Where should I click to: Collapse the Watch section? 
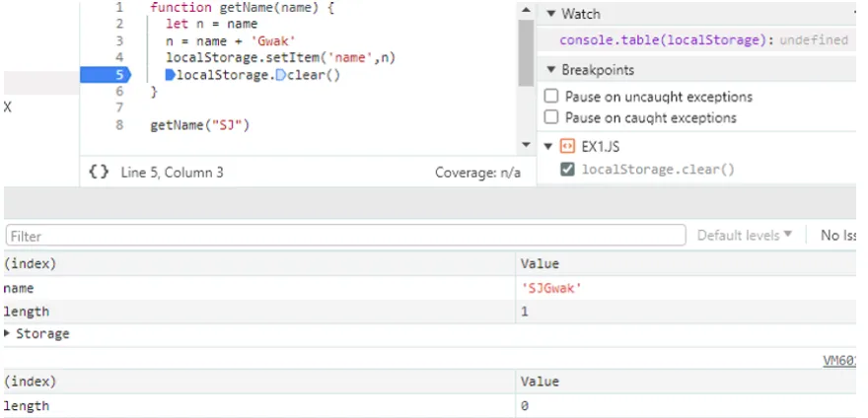550,14
